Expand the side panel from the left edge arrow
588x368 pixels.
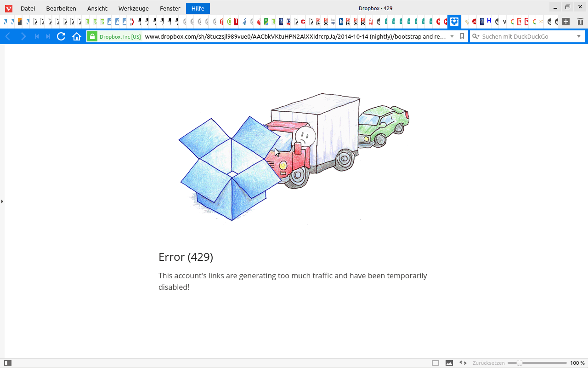[x=2, y=201]
